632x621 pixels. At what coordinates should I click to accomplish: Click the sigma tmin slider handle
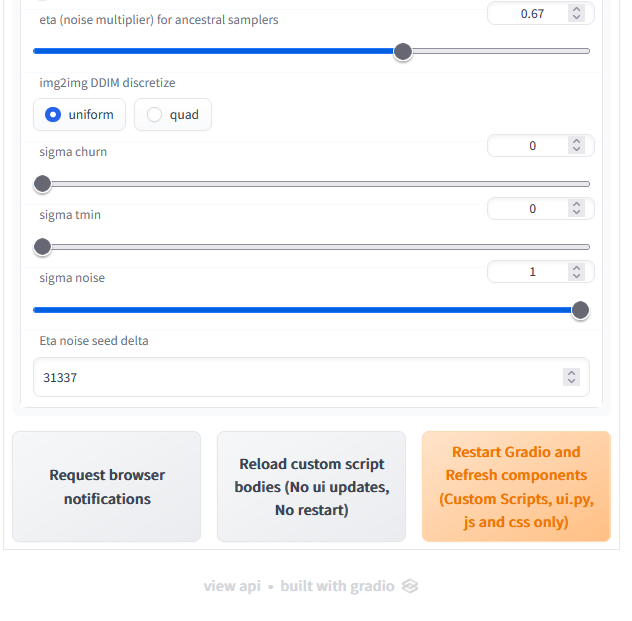click(42, 247)
